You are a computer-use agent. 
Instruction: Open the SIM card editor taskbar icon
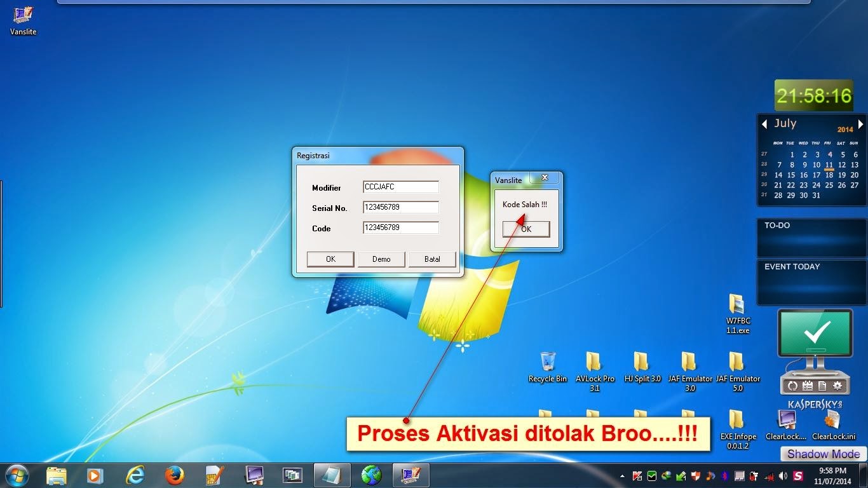(x=214, y=475)
